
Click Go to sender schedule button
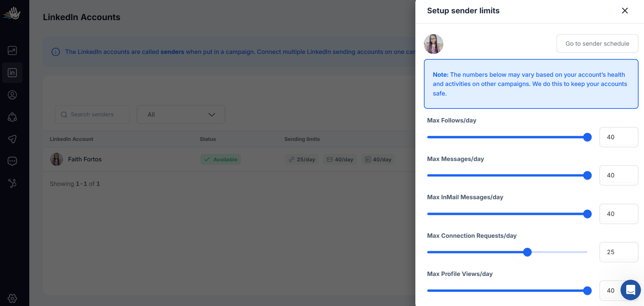pos(597,44)
